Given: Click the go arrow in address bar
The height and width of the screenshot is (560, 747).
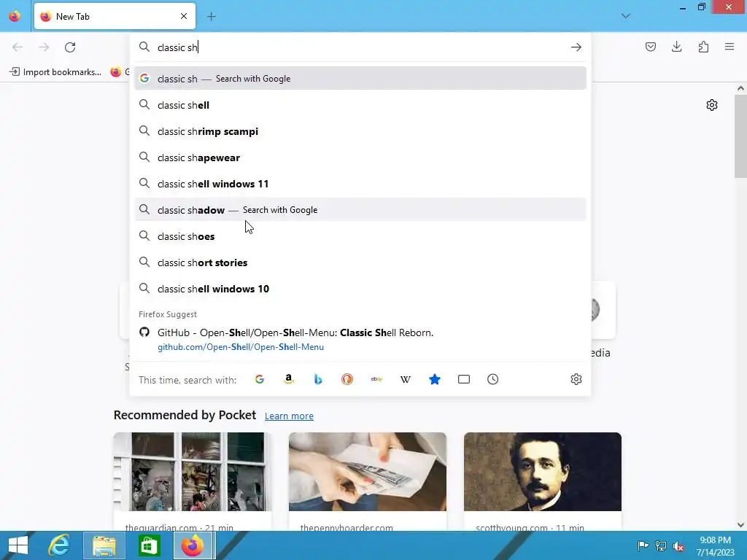Looking at the screenshot, I should 576,47.
